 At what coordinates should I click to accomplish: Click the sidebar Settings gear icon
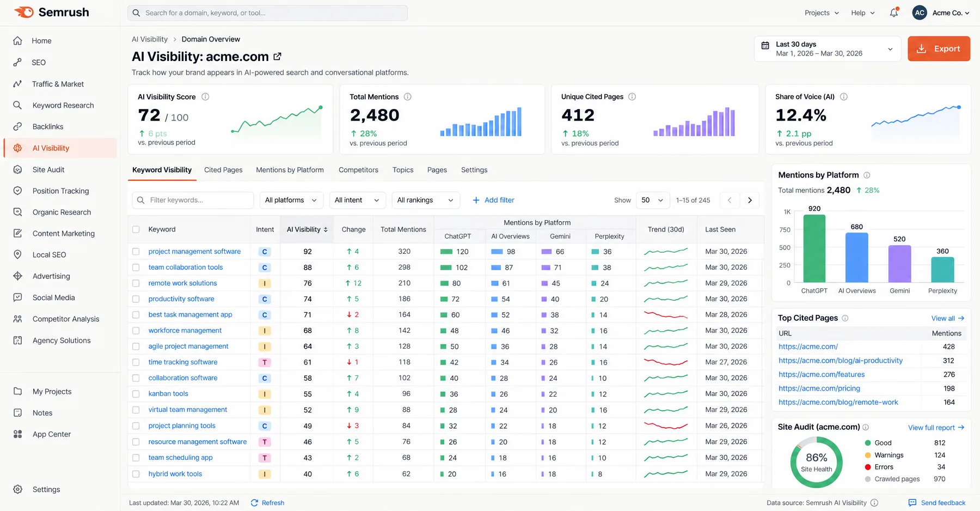click(17, 489)
